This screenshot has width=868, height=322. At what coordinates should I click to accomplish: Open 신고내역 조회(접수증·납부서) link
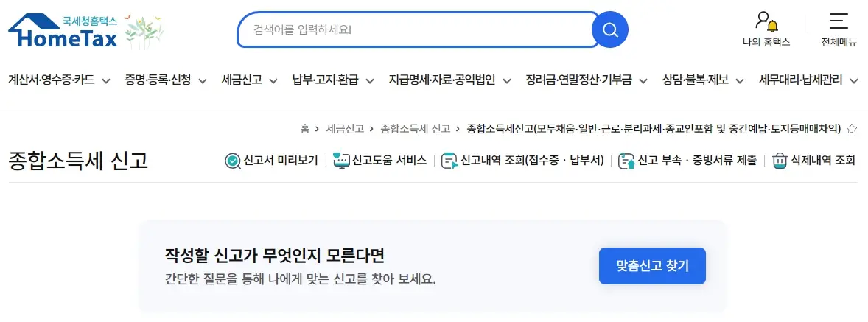pyautogui.click(x=532, y=161)
